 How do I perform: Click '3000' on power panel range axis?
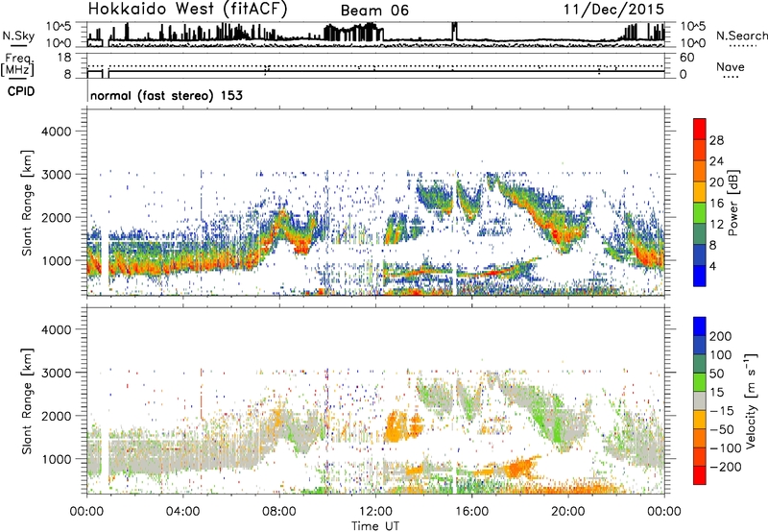[56, 175]
